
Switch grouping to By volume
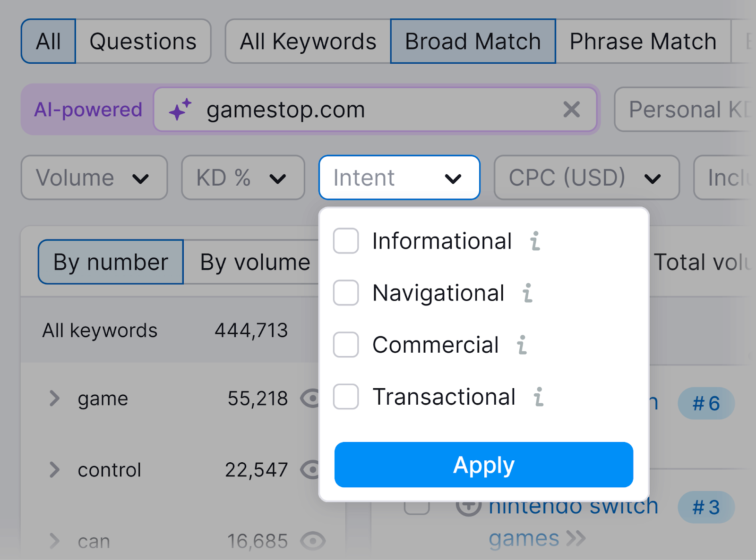pos(254,262)
